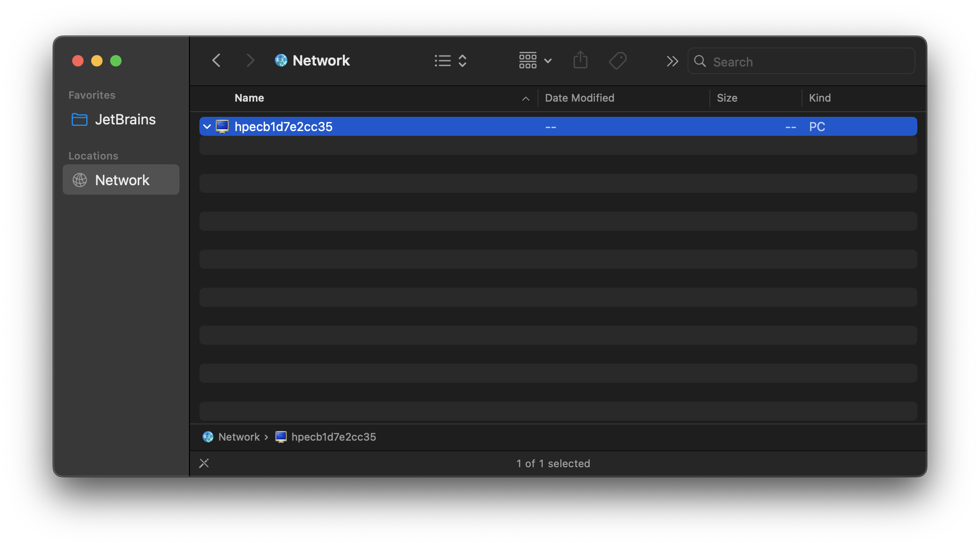
Task: Sort by Date Modified column
Action: pos(579,98)
